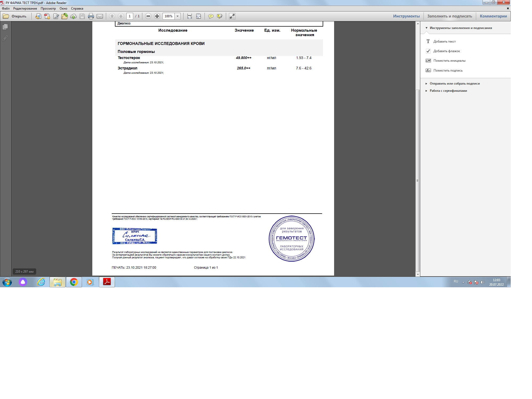The width and height of the screenshot is (532, 399).
Task: Click the page number input field
Action: [x=130, y=16]
